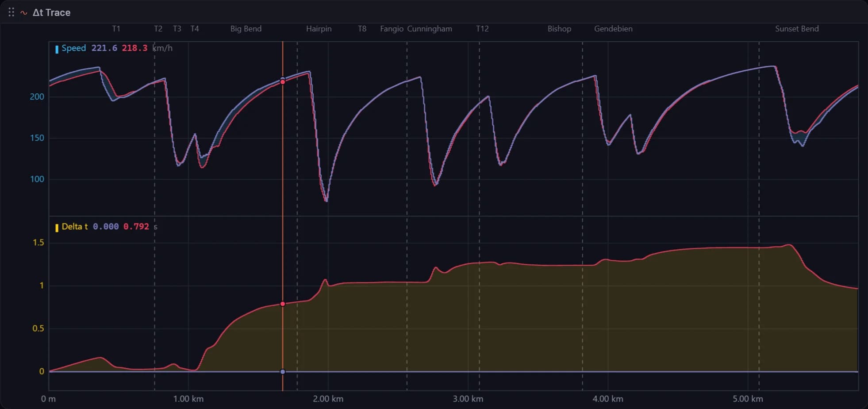Click the red wave icon beside Δt Trace
Image resolution: width=868 pixels, height=409 pixels.
pyautogui.click(x=24, y=13)
